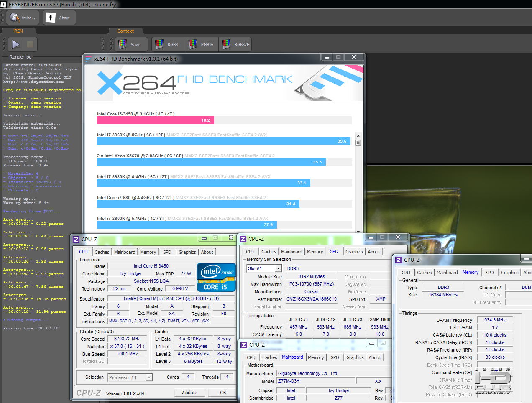Click the Part Number field in SPD
Screen dimensions: 532x403
[312, 299]
